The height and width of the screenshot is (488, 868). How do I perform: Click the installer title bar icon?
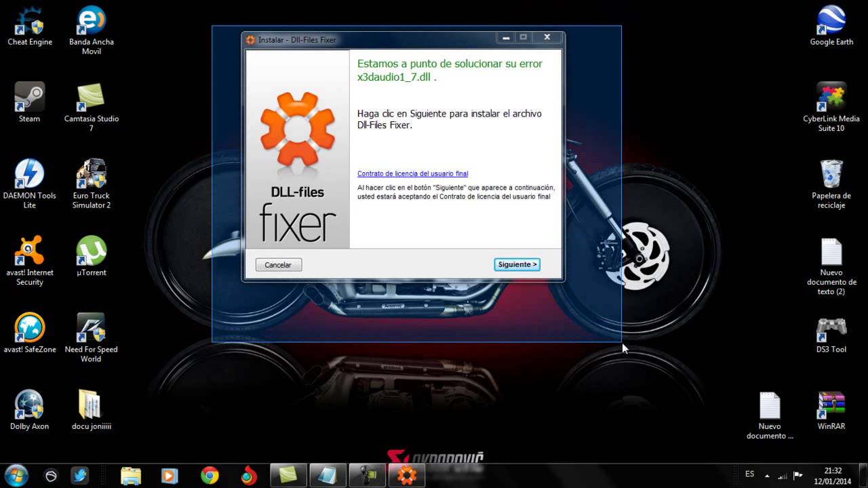[x=250, y=40]
